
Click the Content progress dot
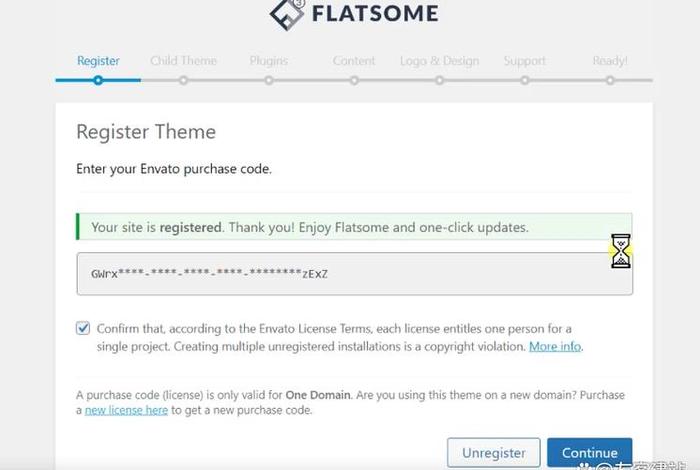click(x=354, y=80)
